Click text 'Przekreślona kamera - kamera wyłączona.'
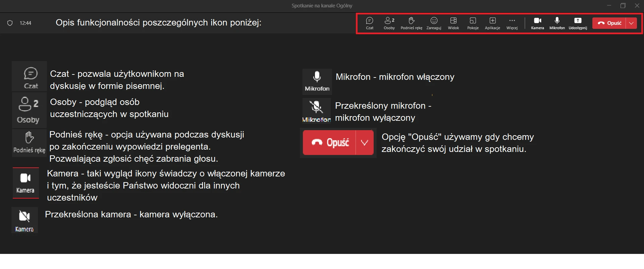This screenshot has width=644, height=269. point(131,214)
